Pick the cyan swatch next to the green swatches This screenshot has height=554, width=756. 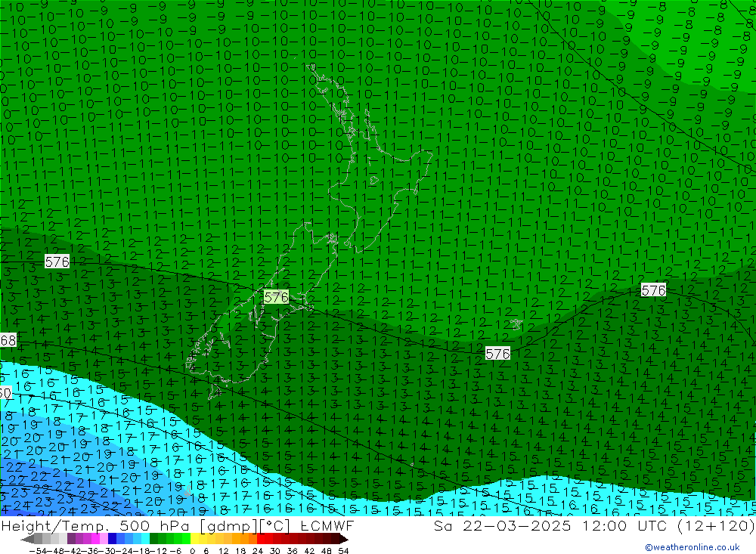tap(145, 539)
